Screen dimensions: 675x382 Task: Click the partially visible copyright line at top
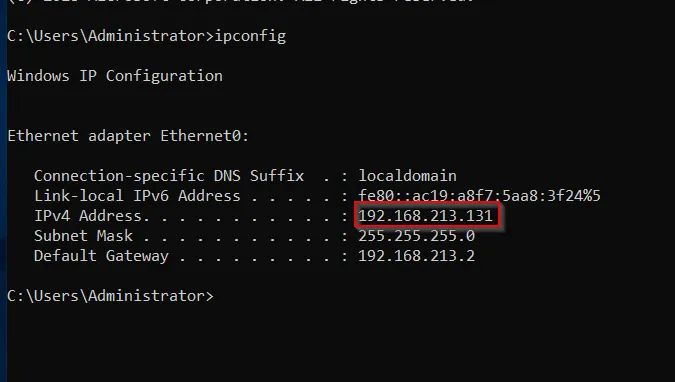(x=241, y=2)
